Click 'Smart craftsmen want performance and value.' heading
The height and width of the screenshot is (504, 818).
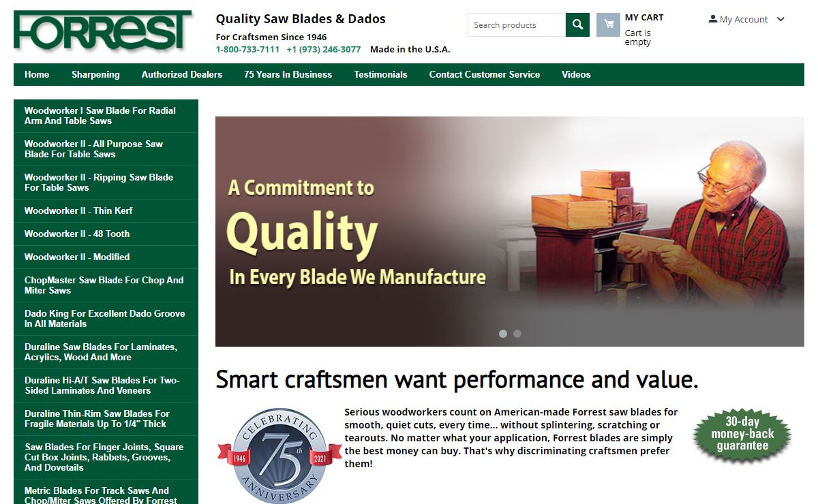(x=457, y=380)
